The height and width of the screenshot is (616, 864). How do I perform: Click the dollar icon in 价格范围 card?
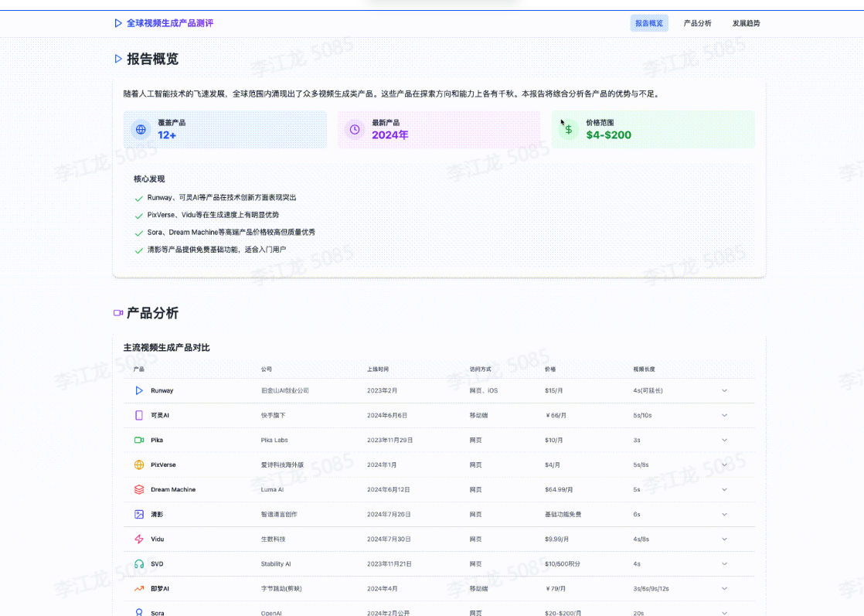click(569, 130)
